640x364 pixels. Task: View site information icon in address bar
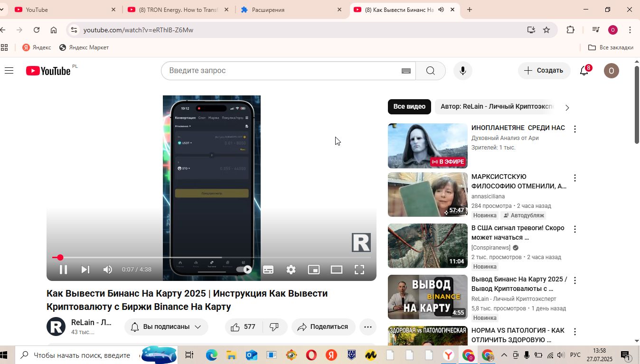pyautogui.click(x=74, y=30)
